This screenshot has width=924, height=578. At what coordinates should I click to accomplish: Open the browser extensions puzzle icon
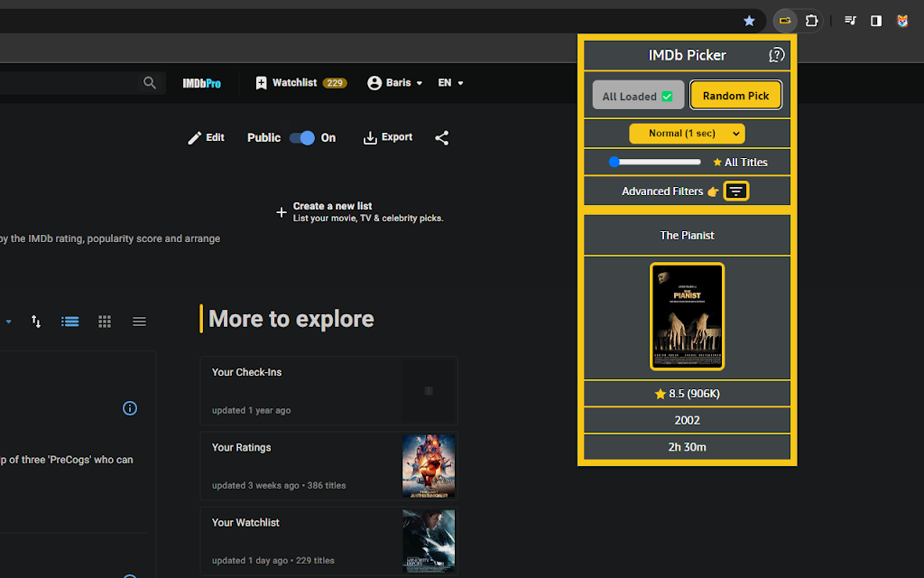(x=811, y=21)
